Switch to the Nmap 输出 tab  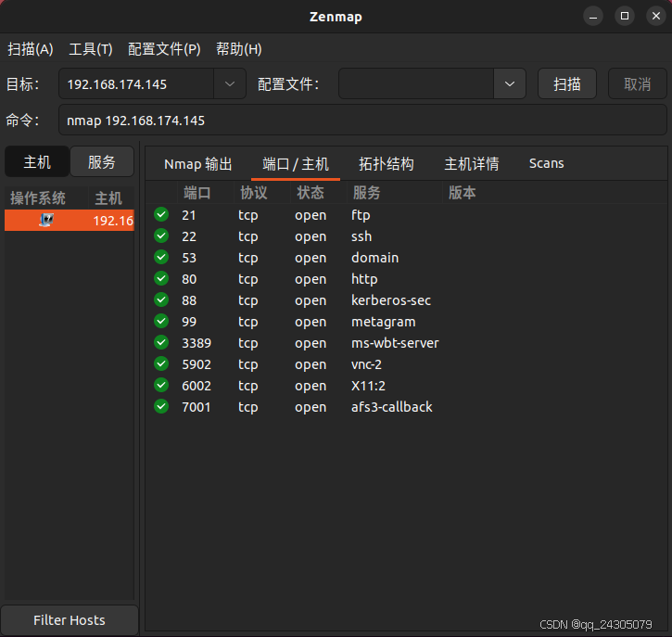[198, 164]
